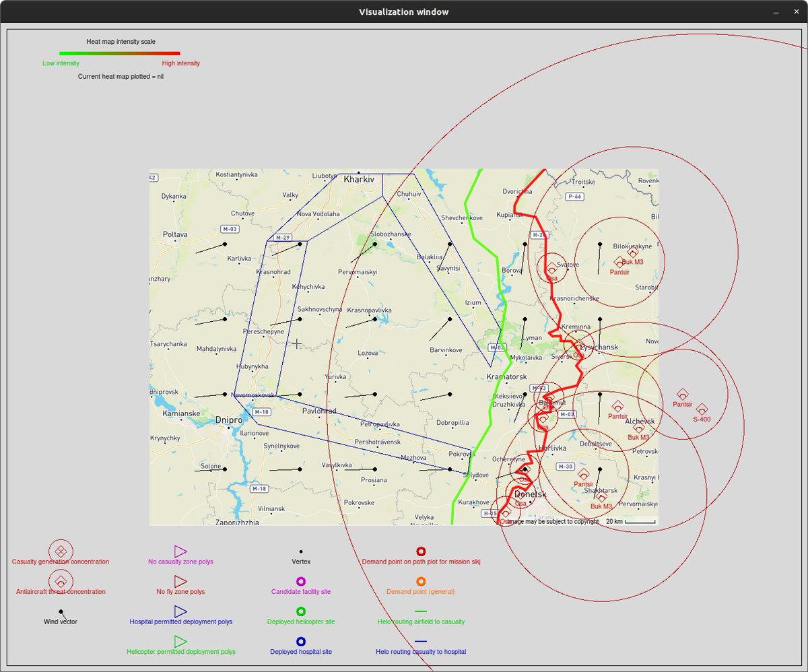
Task: Close the Visualization window
Action: pyautogui.click(x=796, y=12)
